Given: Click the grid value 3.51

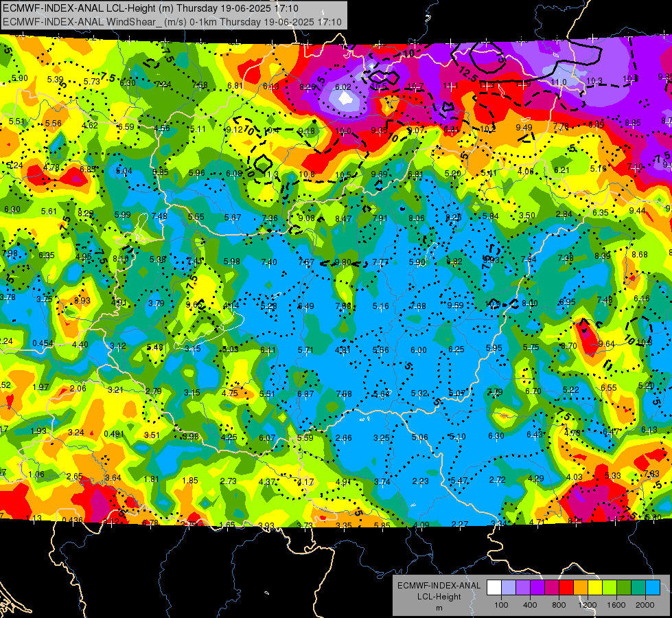Looking at the screenshot, I should [152, 435].
